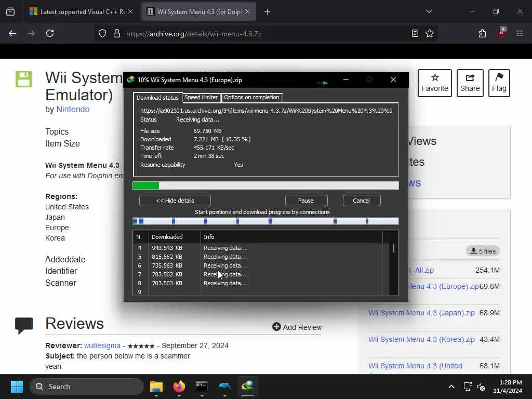Reload the archive.org page
This screenshot has width=532, height=399.
tap(50, 33)
